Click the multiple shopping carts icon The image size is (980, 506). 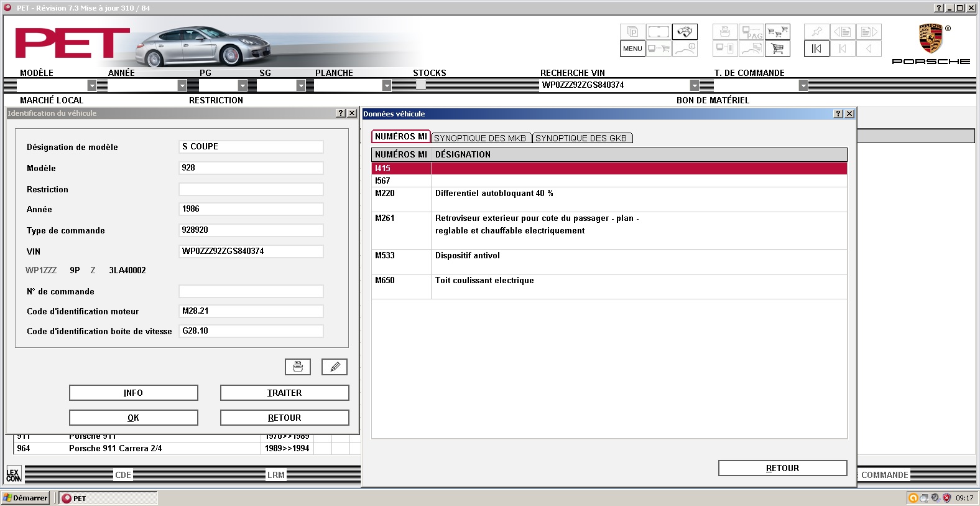pyautogui.click(x=777, y=32)
